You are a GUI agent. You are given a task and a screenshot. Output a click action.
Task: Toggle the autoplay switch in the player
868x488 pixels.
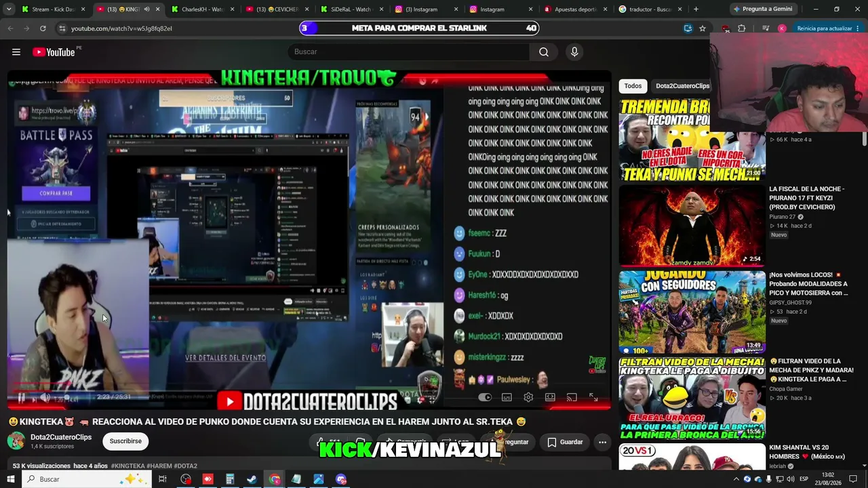[485, 398]
